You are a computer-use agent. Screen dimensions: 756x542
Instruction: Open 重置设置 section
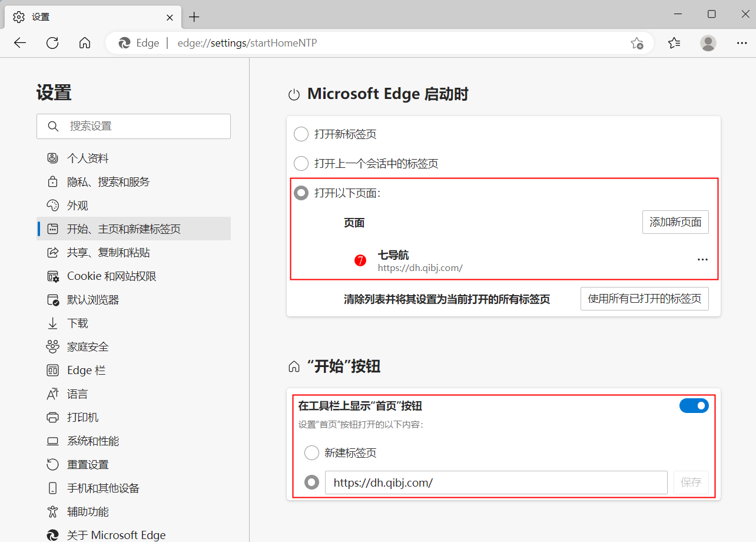(134, 465)
